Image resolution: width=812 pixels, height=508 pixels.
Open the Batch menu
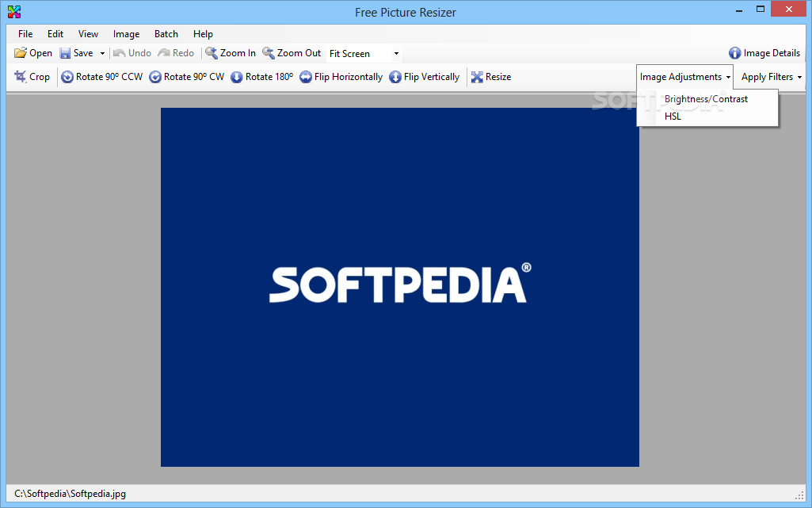click(x=166, y=33)
